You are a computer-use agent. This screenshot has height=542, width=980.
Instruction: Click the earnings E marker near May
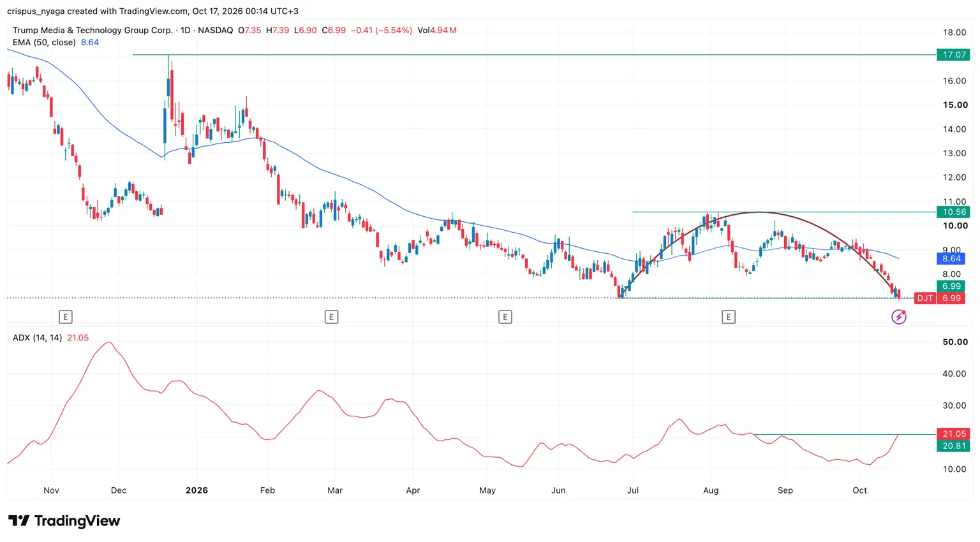pos(505,317)
